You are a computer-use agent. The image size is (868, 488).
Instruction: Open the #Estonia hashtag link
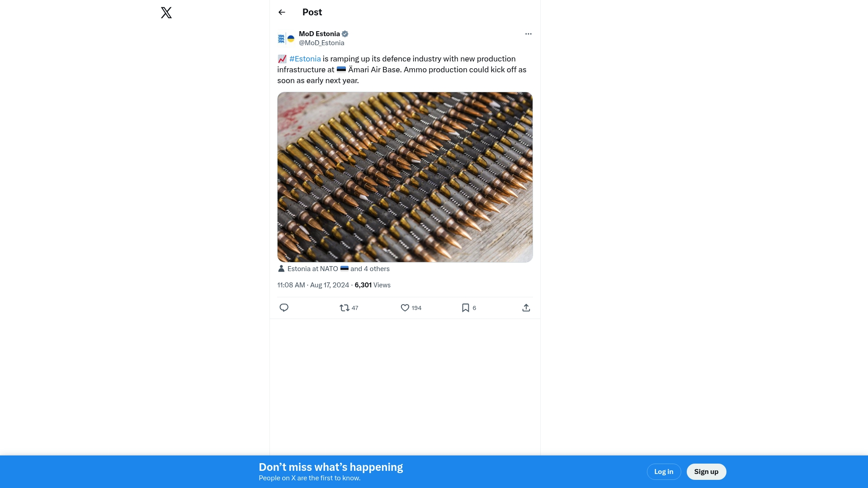pyautogui.click(x=305, y=59)
